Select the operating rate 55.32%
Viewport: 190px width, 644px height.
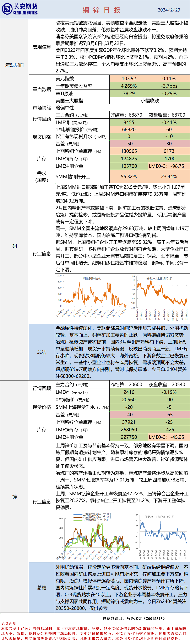coord(129,177)
